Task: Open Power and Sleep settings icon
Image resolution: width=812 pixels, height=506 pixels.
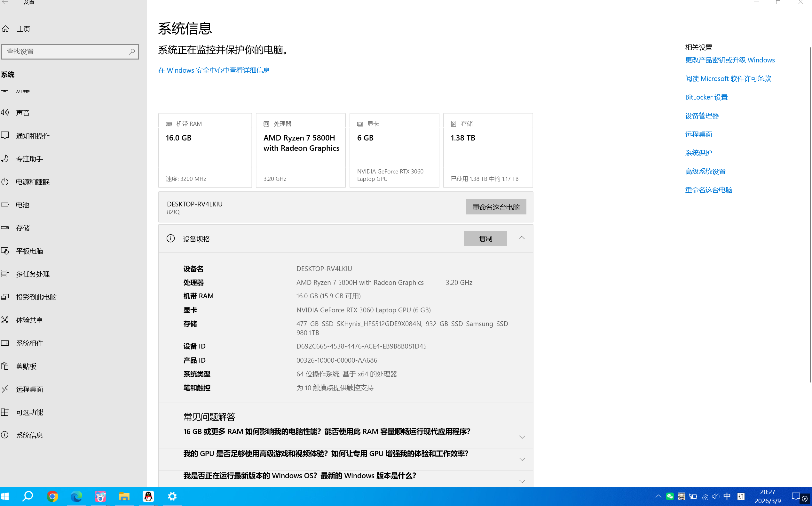Action: [x=5, y=182]
